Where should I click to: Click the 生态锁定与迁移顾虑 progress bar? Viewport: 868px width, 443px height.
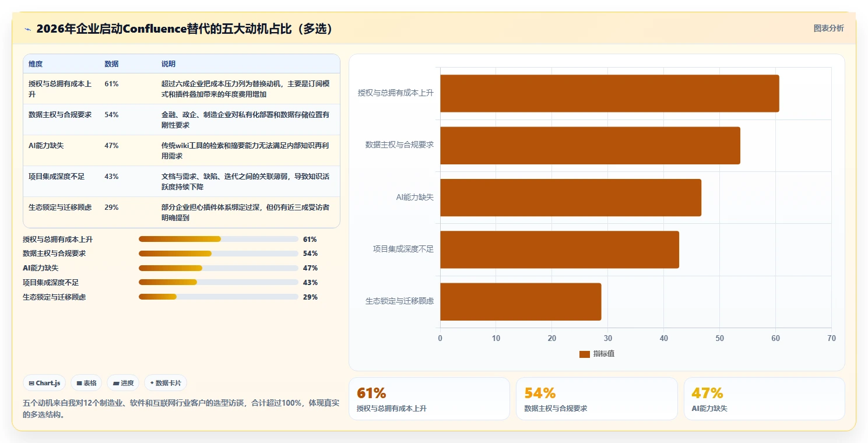[219, 297]
